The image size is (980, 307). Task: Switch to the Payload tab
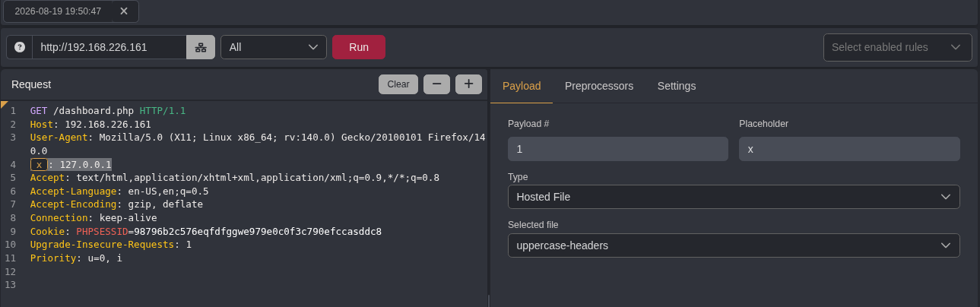coord(522,86)
